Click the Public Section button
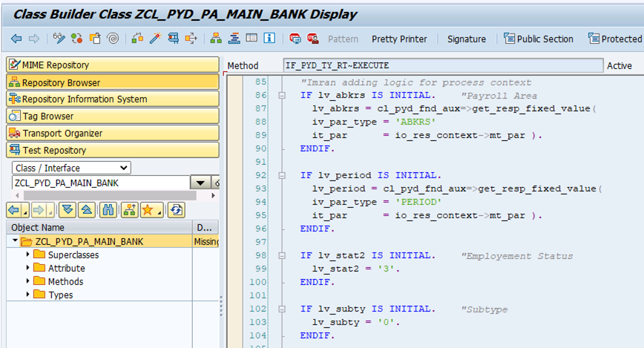644x348 pixels. point(539,39)
